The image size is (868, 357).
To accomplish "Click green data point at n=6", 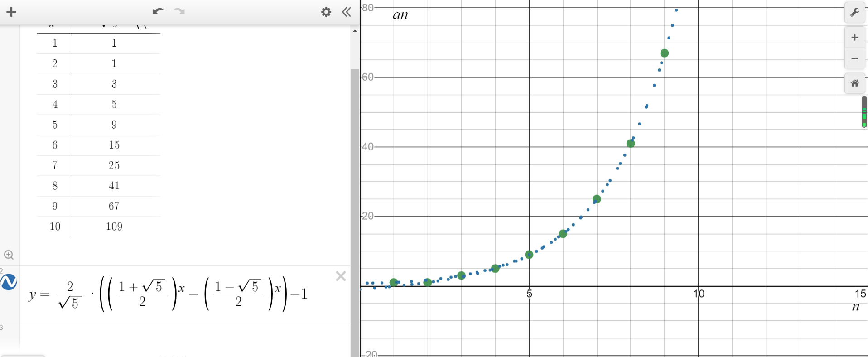I will coord(563,234).
